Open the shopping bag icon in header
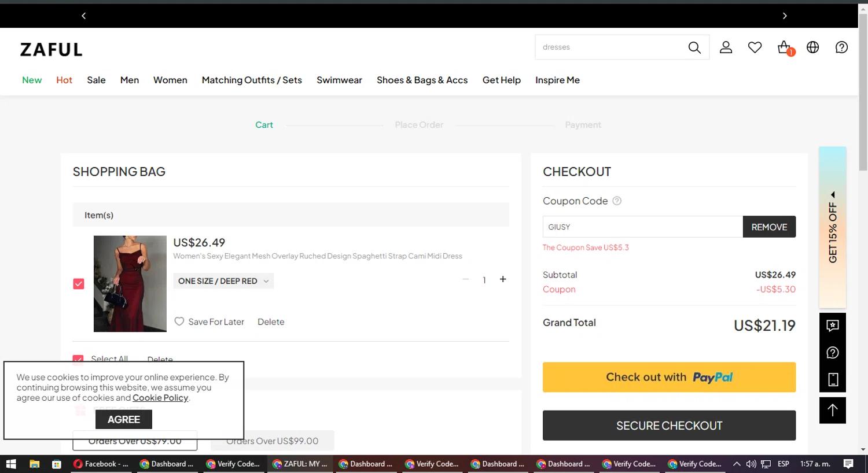 pos(784,47)
